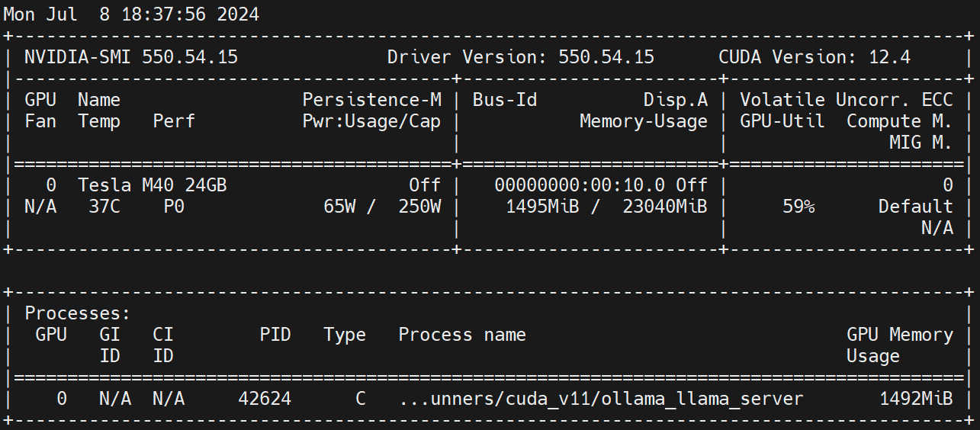980x430 pixels.
Task: Click the GPU utilization value '59%'
Action: 798,207
